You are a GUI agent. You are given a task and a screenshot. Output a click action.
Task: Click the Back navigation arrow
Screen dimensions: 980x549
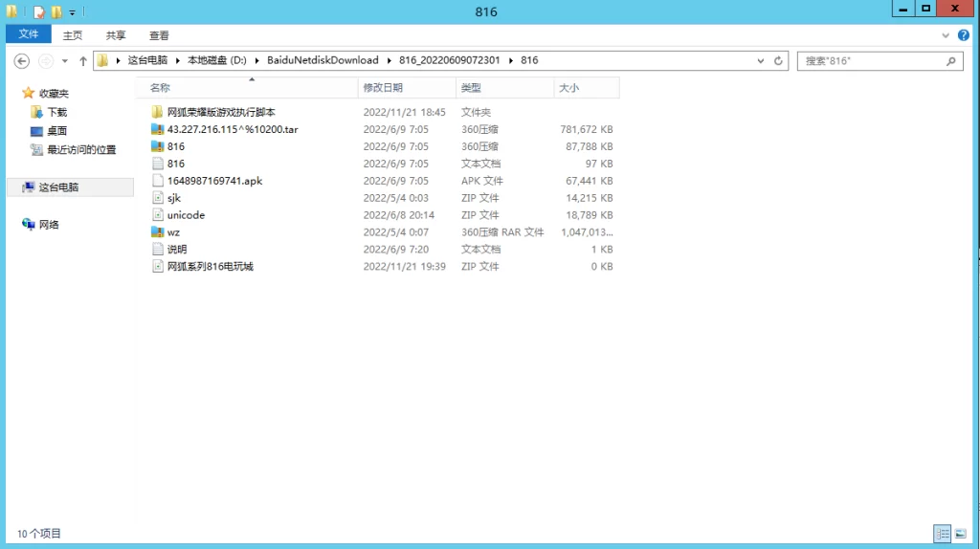[x=22, y=60]
